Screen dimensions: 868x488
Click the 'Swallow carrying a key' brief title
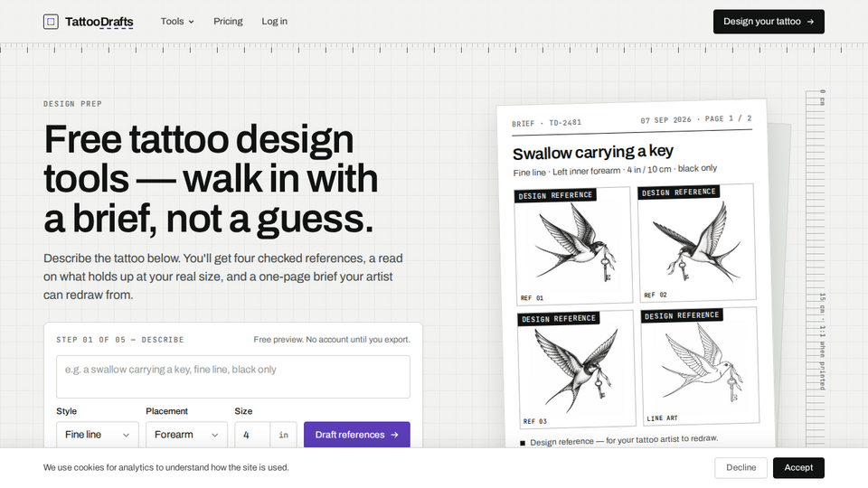pos(593,152)
